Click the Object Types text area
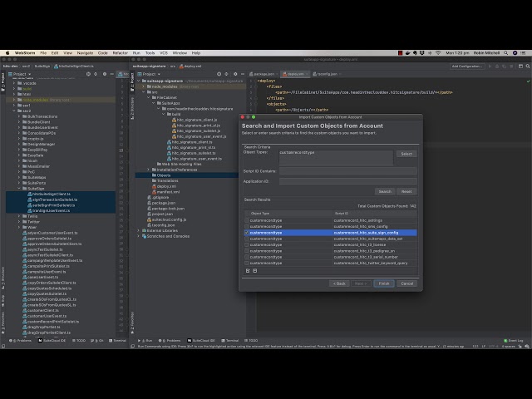The image size is (532, 399). pyautogui.click(x=336, y=157)
